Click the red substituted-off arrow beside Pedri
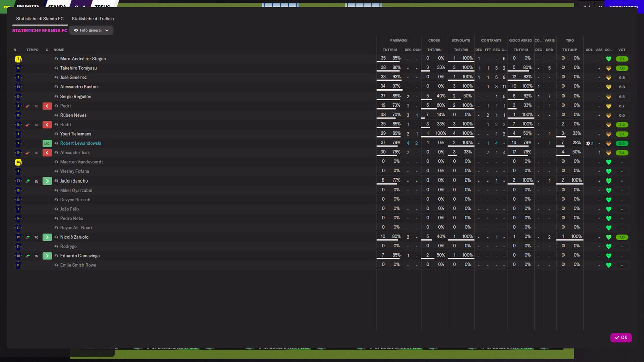Viewport: 644px width, 362px height. [47, 106]
